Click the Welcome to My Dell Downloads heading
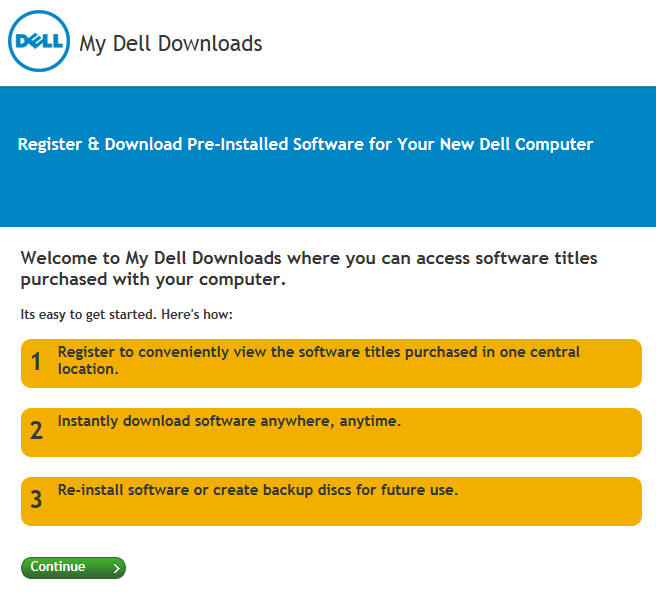This screenshot has height=608, width=656. [309, 269]
